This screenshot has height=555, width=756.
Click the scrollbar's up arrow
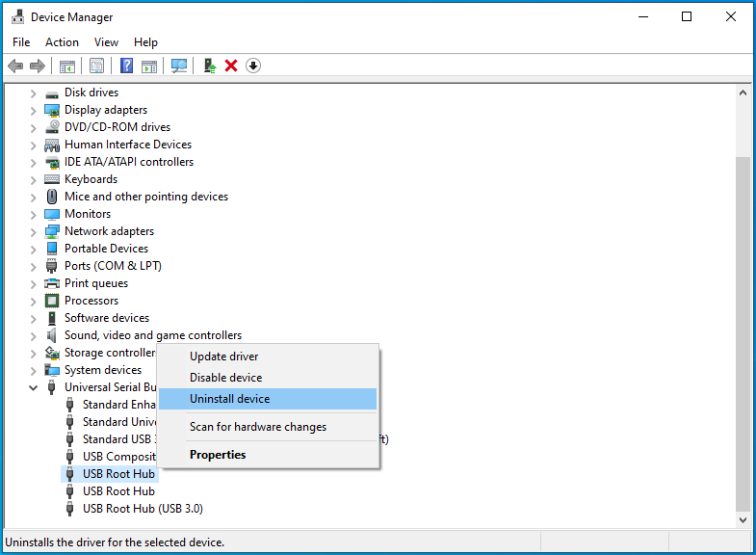pyautogui.click(x=743, y=92)
